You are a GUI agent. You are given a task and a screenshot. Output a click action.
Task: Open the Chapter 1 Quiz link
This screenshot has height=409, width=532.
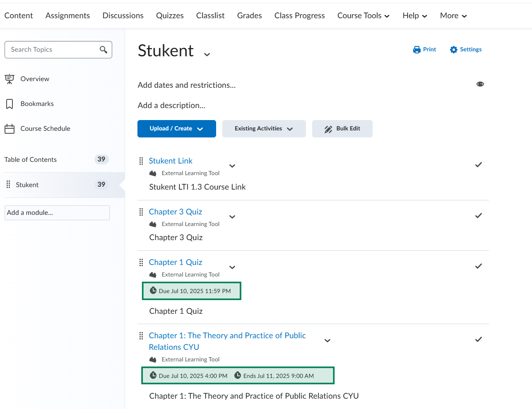pyautogui.click(x=176, y=262)
